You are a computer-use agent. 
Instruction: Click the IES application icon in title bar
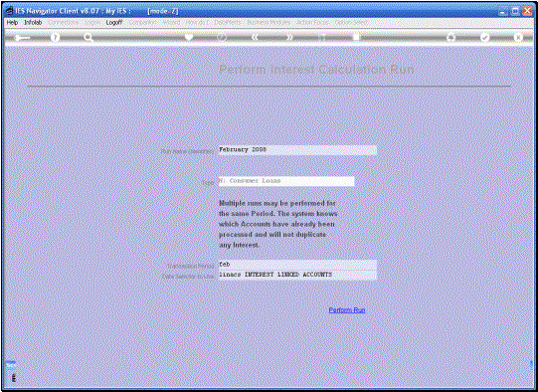coord(10,11)
